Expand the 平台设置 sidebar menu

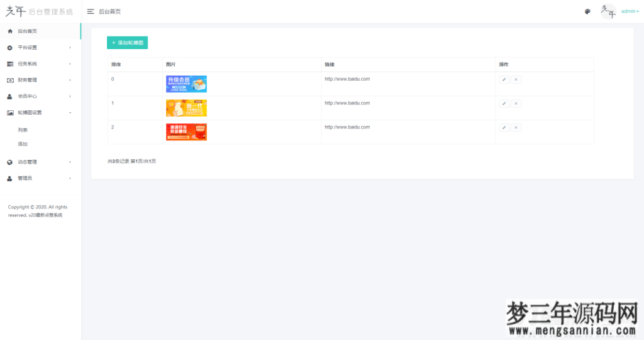tap(39, 47)
